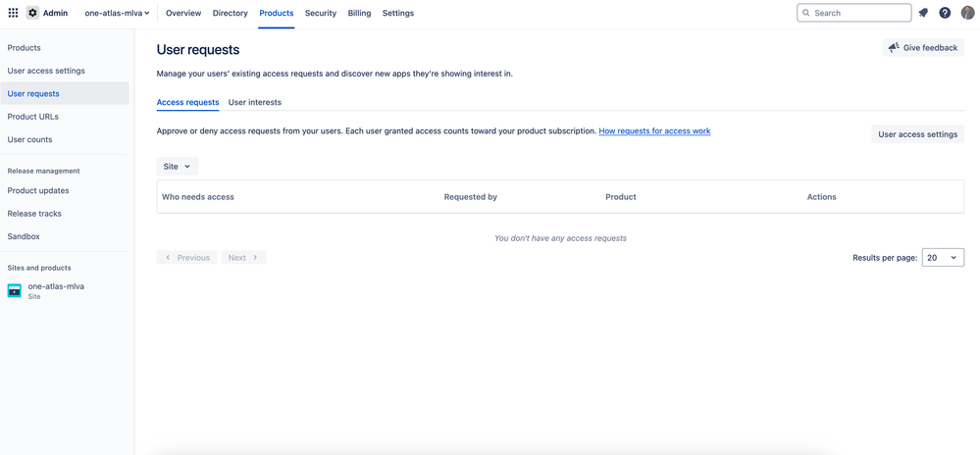The height and width of the screenshot is (455, 980).
Task: Select User requests in the sidebar
Action: tap(65, 94)
